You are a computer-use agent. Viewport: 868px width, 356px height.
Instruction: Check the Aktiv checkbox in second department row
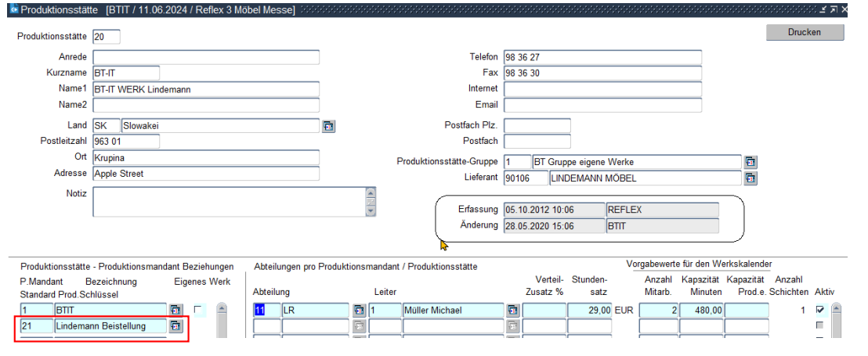coord(820,325)
